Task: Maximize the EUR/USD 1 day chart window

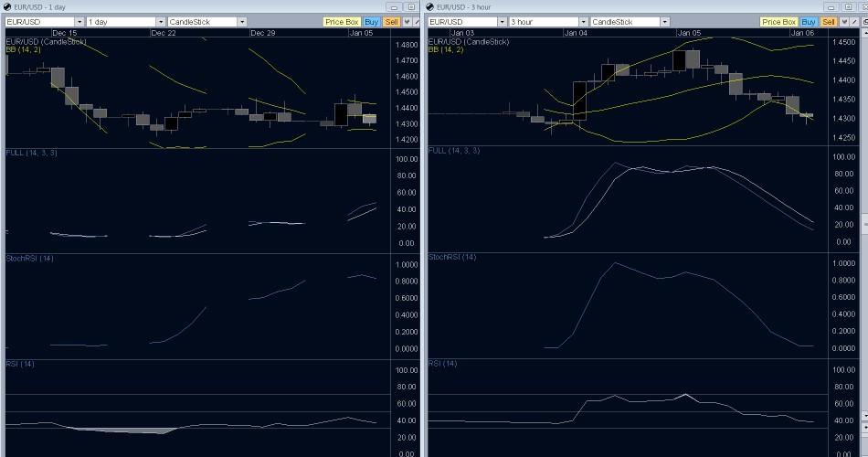Action: coord(411,7)
